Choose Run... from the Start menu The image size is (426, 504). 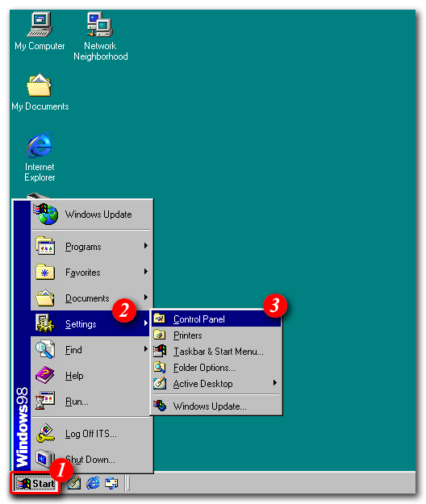click(91, 401)
